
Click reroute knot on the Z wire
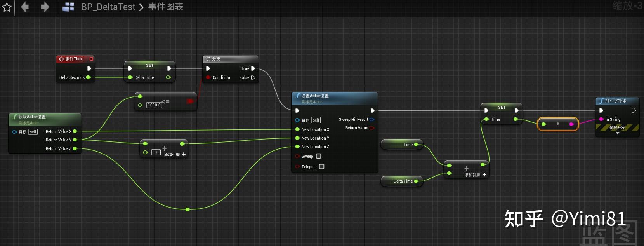[187, 209]
